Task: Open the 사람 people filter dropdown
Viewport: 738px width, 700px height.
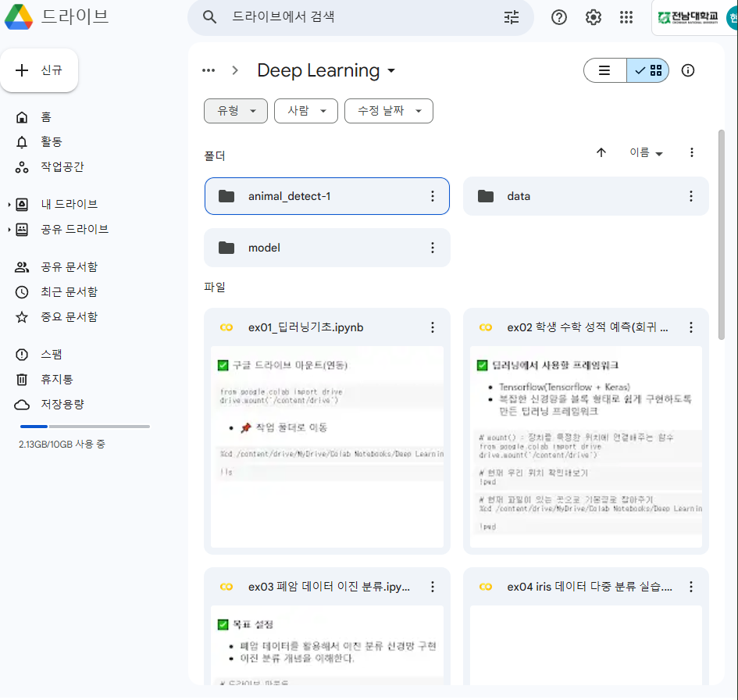Action: tap(306, 111)
